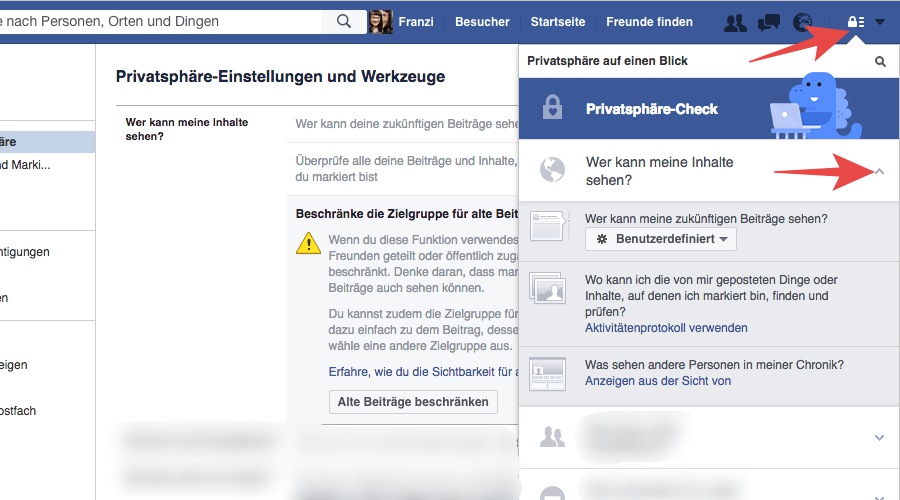Open the sidebar item ending in 'd Marki...'
This screenshot has height=500, width=900.
(25, 165)
